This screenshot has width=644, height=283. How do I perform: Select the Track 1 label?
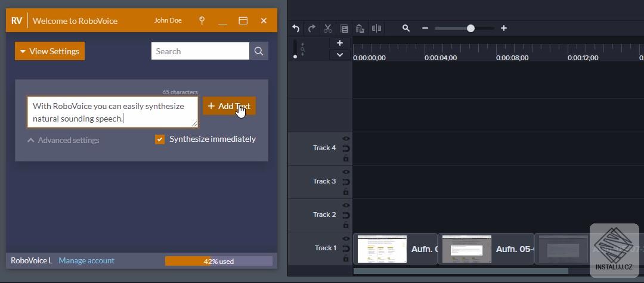click(x=326, y=248)
